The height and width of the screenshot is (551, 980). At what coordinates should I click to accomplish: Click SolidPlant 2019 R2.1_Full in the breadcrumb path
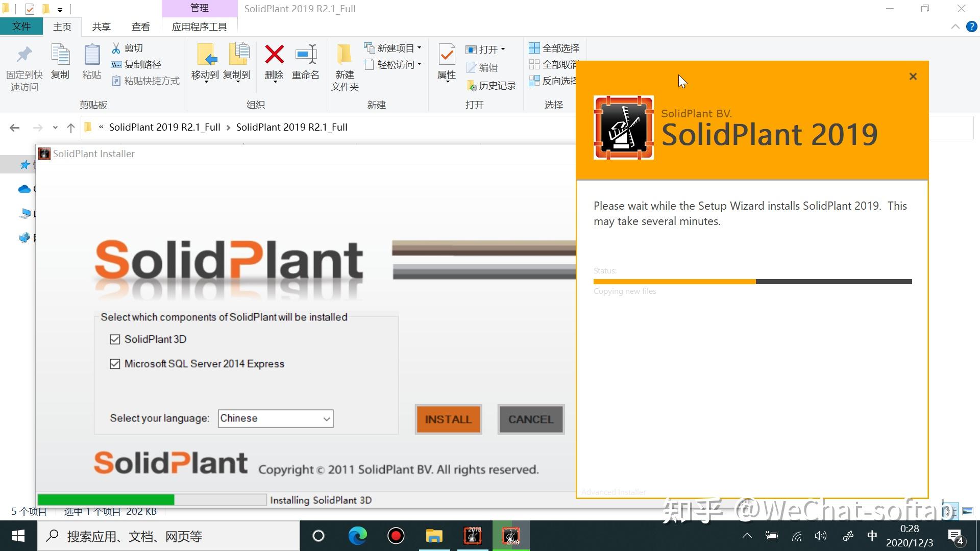(291, 127)
